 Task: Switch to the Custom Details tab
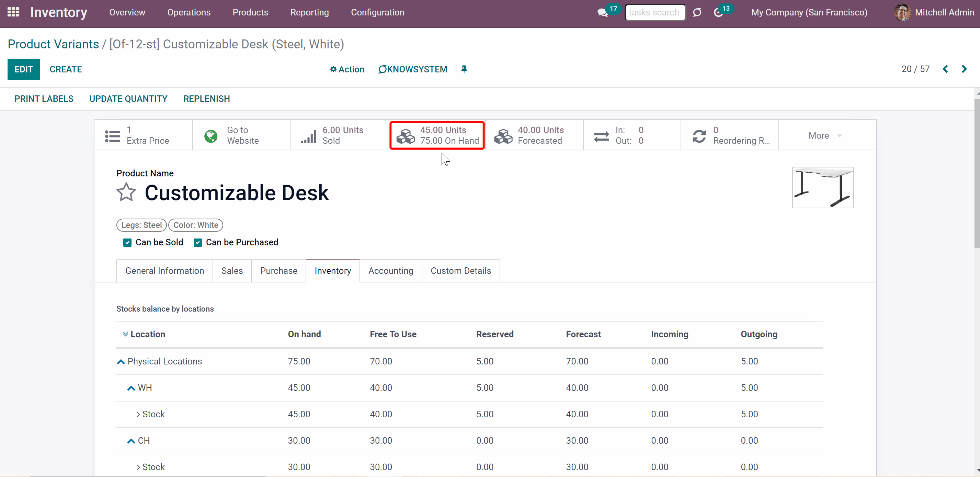(461, 271)
